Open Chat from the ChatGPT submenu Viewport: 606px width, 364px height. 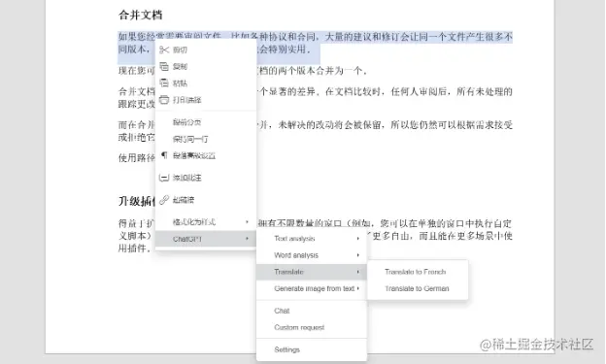[312, 311]
